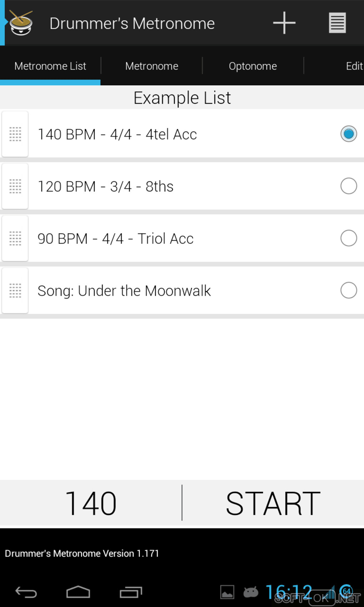This screenshot has width=364, height=607.
Task: Switch to the Optonome tab
Action: pos(253,66)
